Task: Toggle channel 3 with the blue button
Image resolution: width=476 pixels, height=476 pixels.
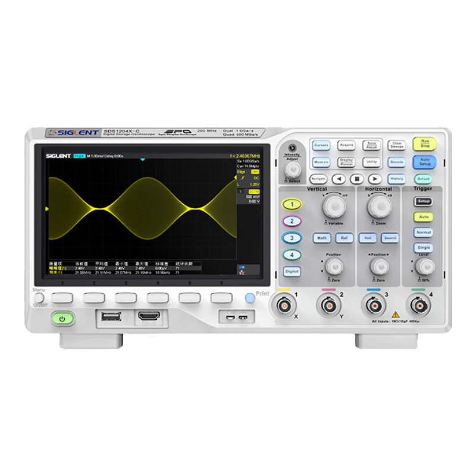Action: [x=292, y=237]
